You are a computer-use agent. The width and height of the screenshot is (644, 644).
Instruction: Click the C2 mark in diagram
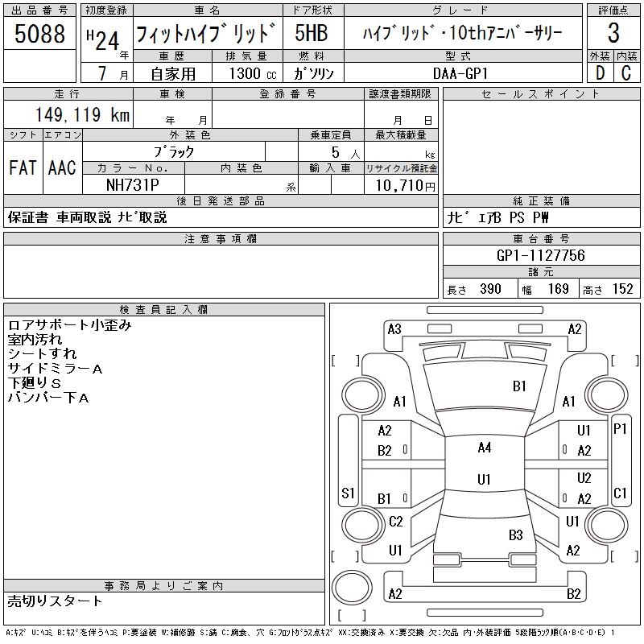[x=396, y=522]
